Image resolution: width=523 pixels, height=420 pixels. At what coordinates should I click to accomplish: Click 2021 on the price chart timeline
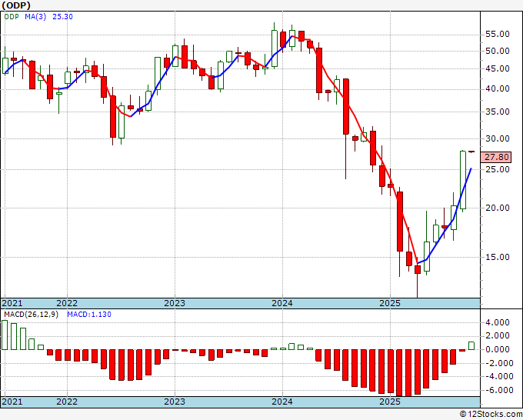point(12,303)
